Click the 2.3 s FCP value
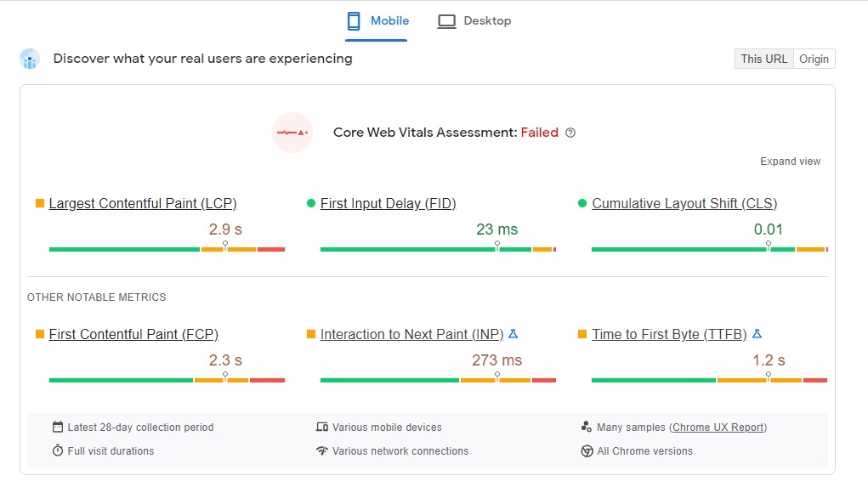Viewport: 868px width, 487px height. [225, 360]
